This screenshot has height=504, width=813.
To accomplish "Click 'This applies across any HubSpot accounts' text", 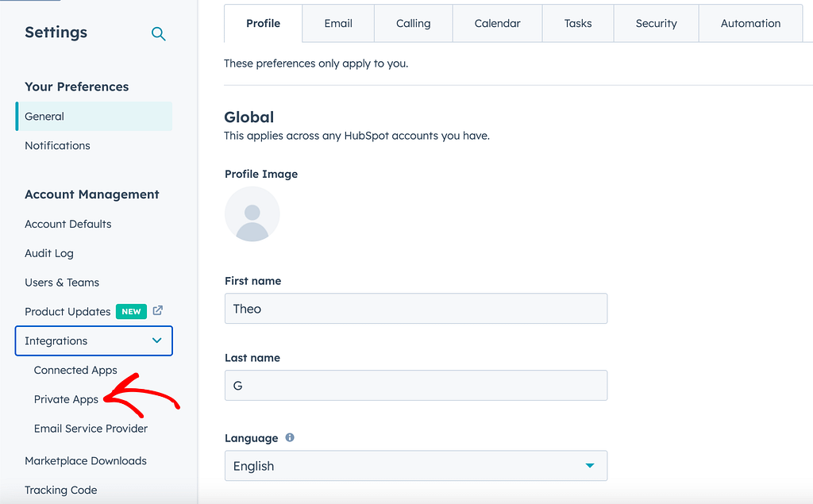I will [x=356, y=136].
